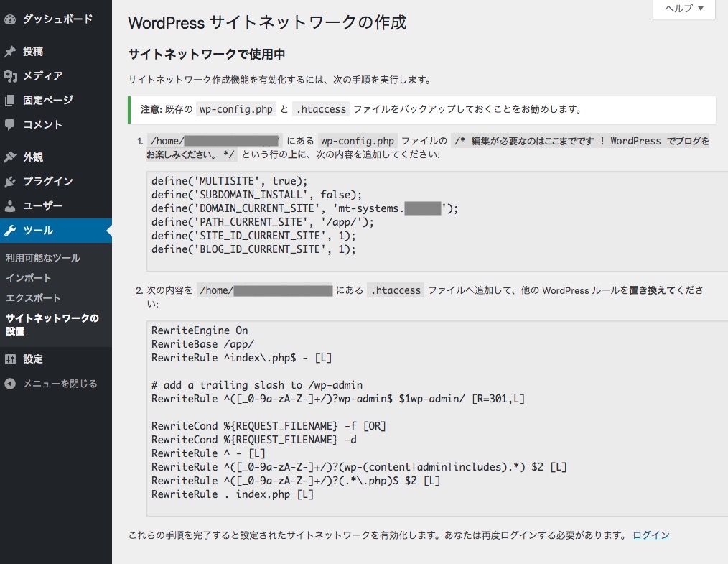Click the define('MULTISITE', true); line
The image size is (728, 564).
(229, 181)
